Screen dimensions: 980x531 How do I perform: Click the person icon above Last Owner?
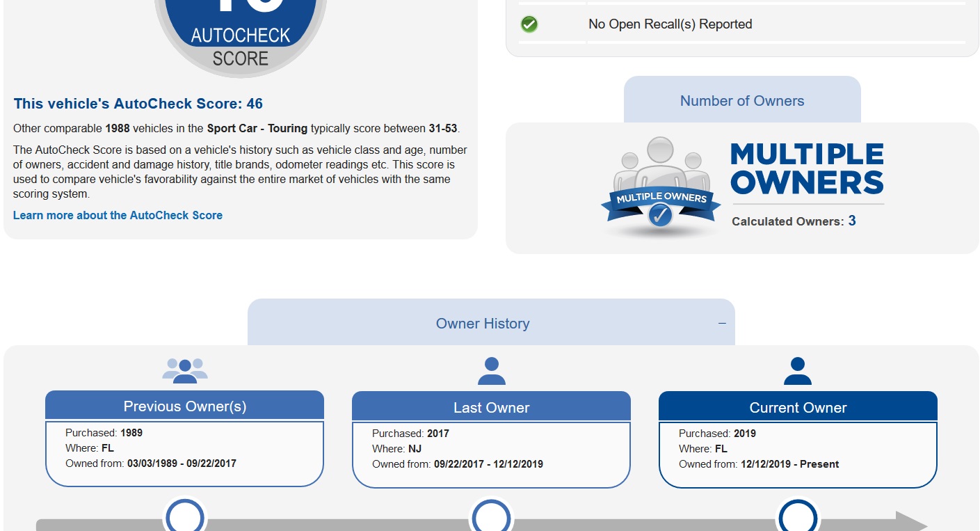point(492,371)
